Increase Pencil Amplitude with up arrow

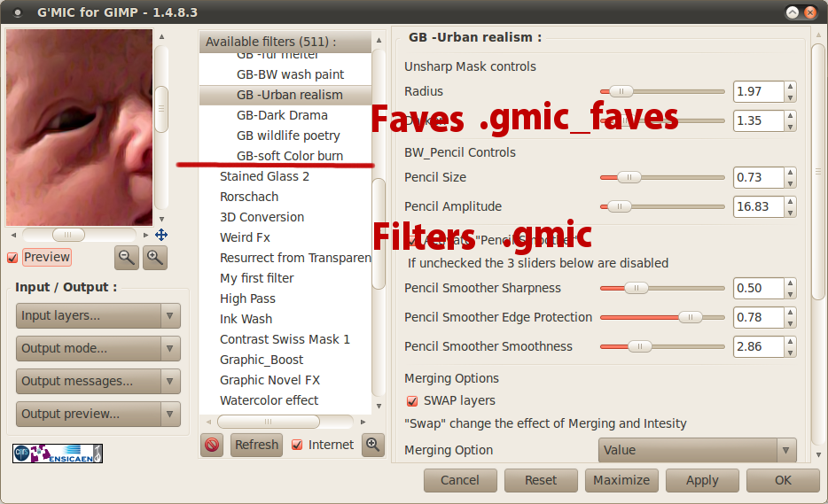tap(790, 202)
